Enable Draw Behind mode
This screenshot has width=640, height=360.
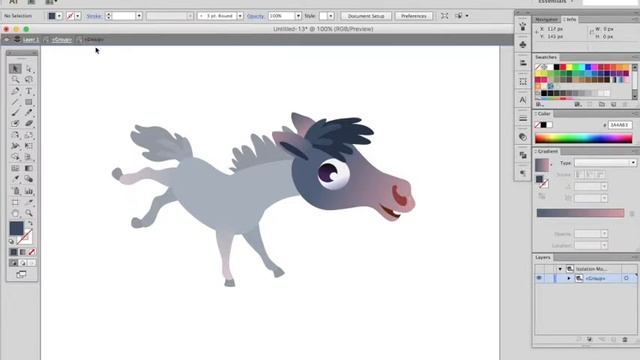point(22,263)
